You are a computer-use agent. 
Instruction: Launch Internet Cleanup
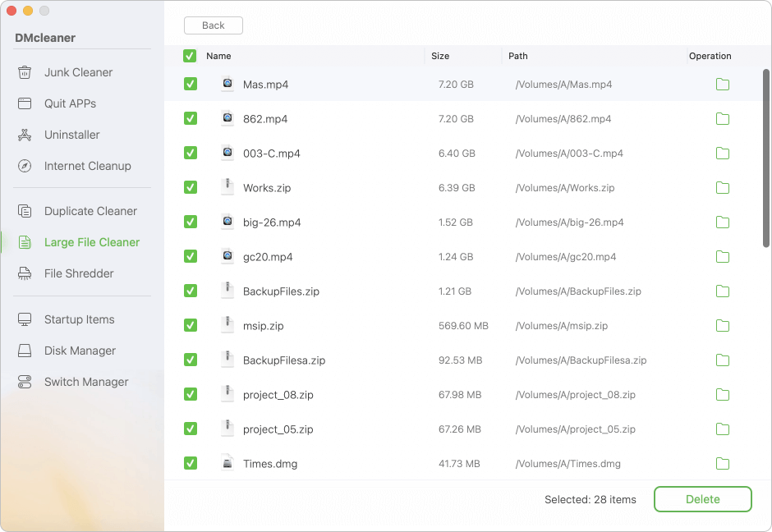(x=86, y=166)
